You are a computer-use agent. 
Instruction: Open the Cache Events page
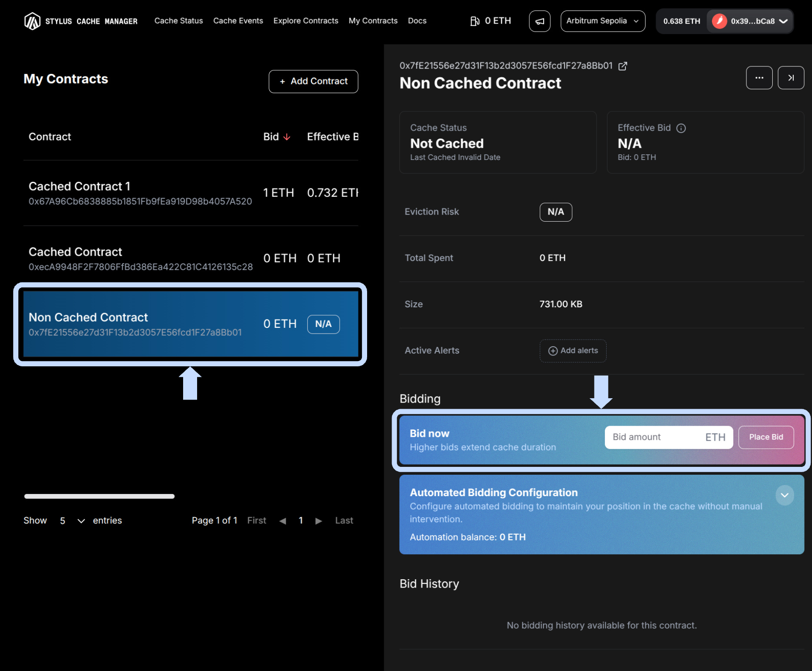click(x=238, y=21)
